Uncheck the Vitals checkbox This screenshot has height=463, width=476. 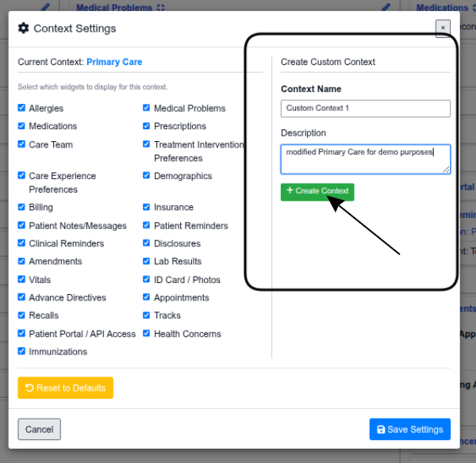(21, 279)
